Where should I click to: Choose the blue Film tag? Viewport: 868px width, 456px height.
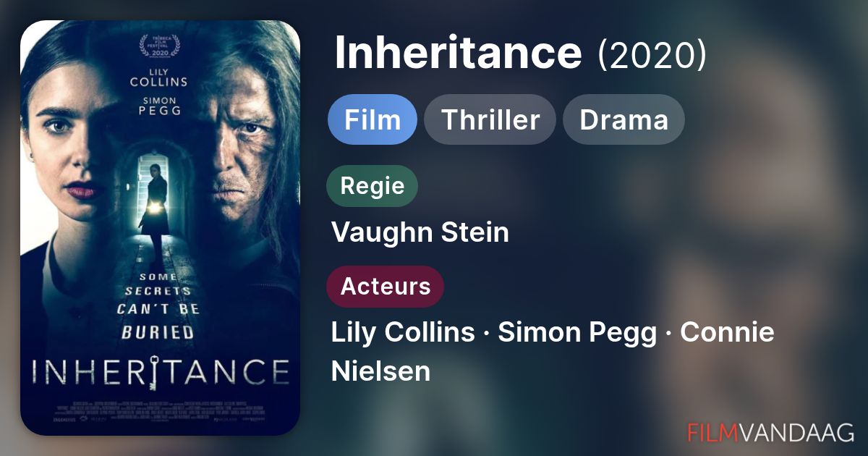(x=373, y=119)
